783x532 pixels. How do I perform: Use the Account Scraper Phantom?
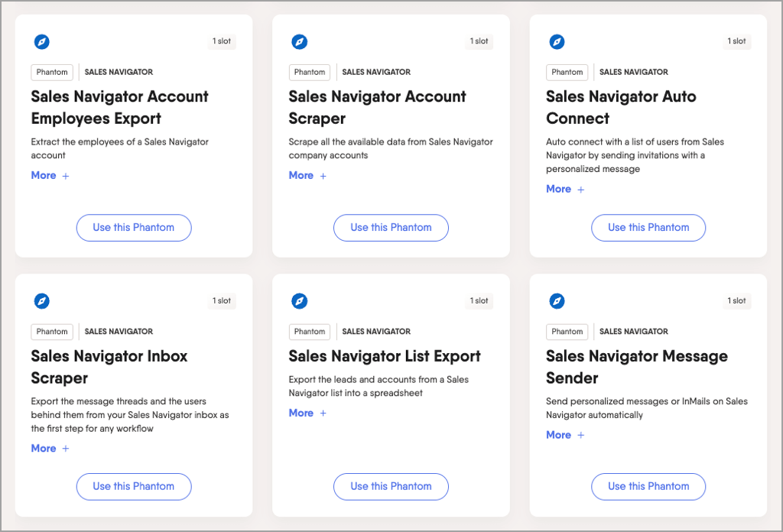click(x=391, y=228)
